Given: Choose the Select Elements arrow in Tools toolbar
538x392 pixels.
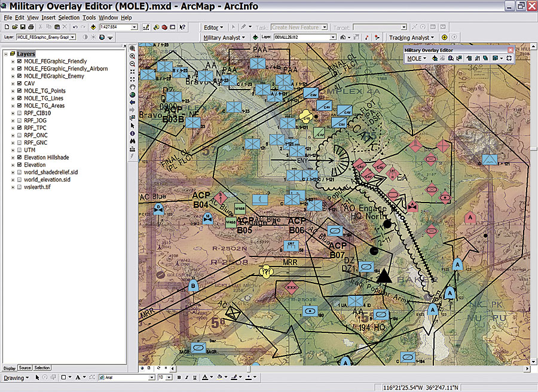Looking at the screenshot, I should [x=133, y=126].
